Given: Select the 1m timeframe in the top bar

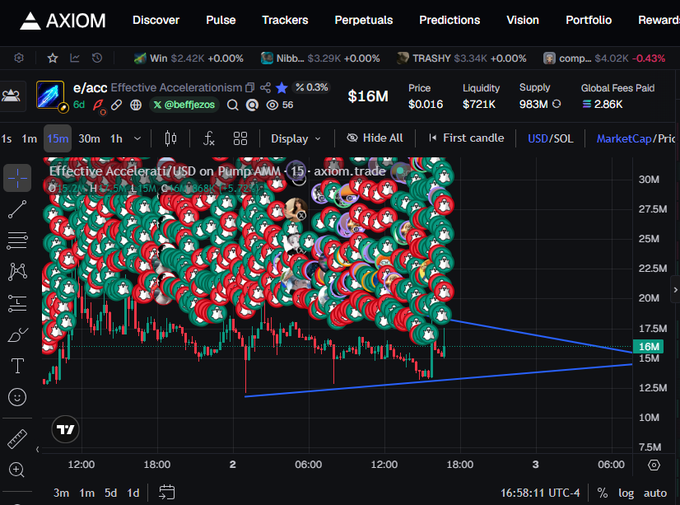Looking at the screenshot, I should pyautogui.click(x=29, y=139).
